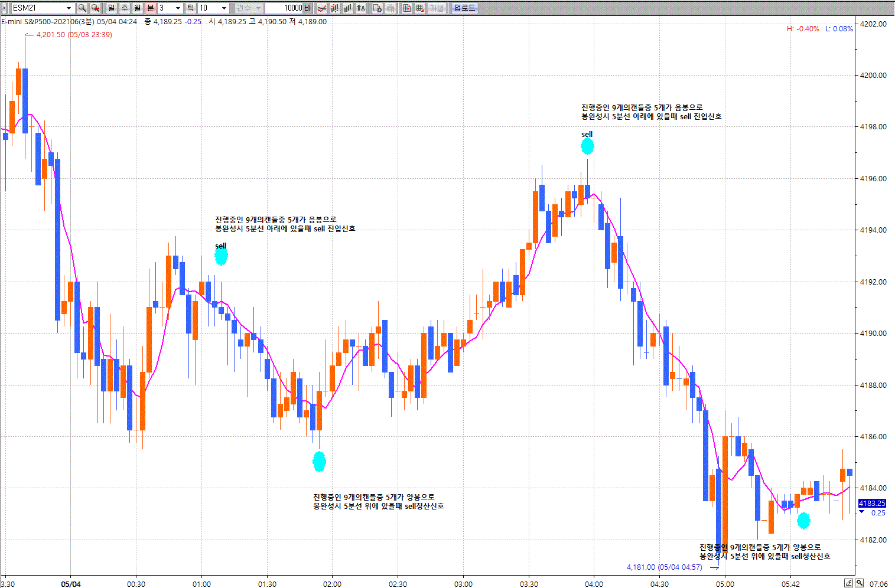Click the magnifier icon with red arrow
Viewport: 895px width, 588px height.
[x=95, y=8]
